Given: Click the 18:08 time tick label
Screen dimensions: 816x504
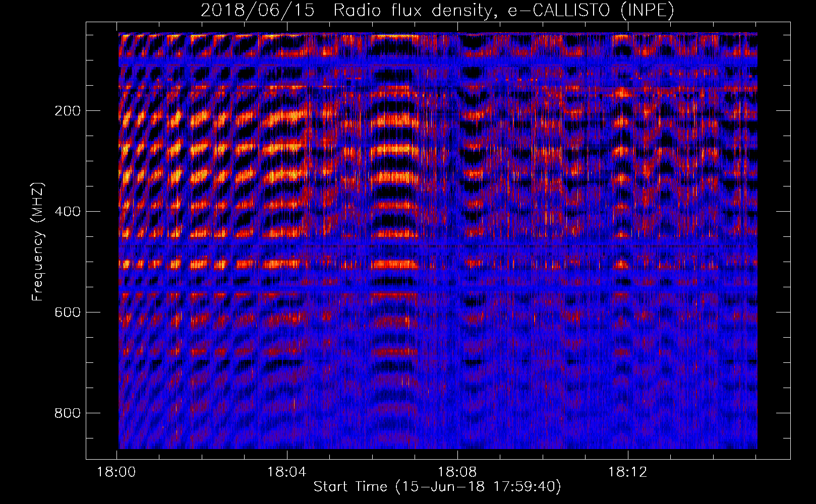Looking at the screenshot, I should [x=457, y=472].
